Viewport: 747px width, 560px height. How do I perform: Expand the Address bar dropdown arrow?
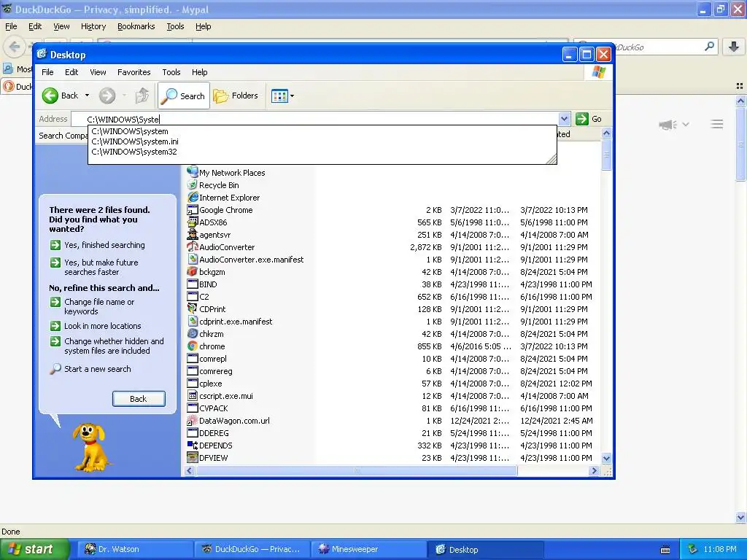(564, 119)
